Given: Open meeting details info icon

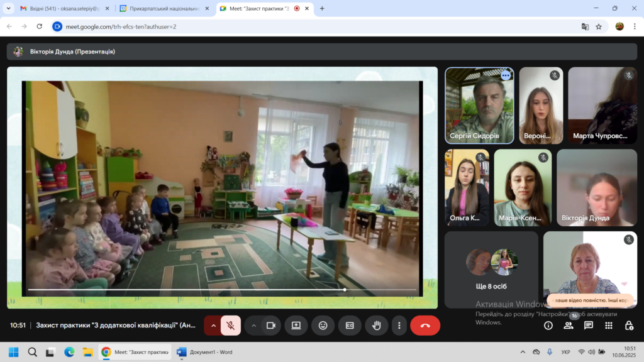Looking at the screenshot, I should (548, 326).
